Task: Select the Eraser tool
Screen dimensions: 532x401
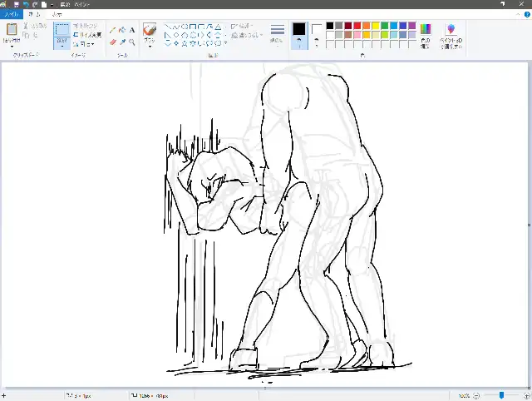Action: point(112,42)
